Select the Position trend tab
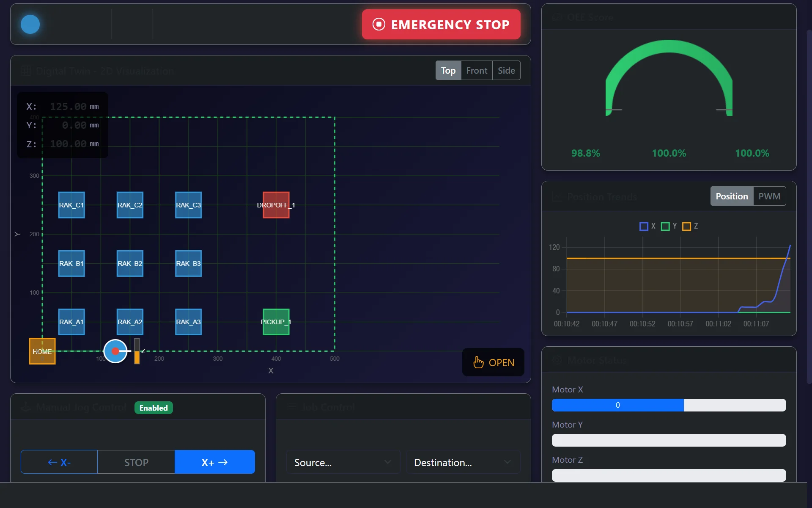 [x=732, y=196]
